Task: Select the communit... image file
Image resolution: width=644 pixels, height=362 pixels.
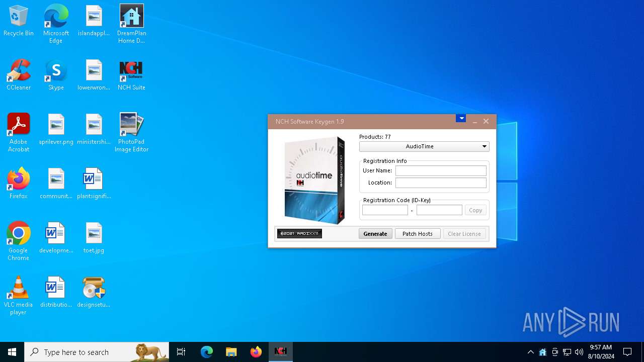Action: (56, 184)
